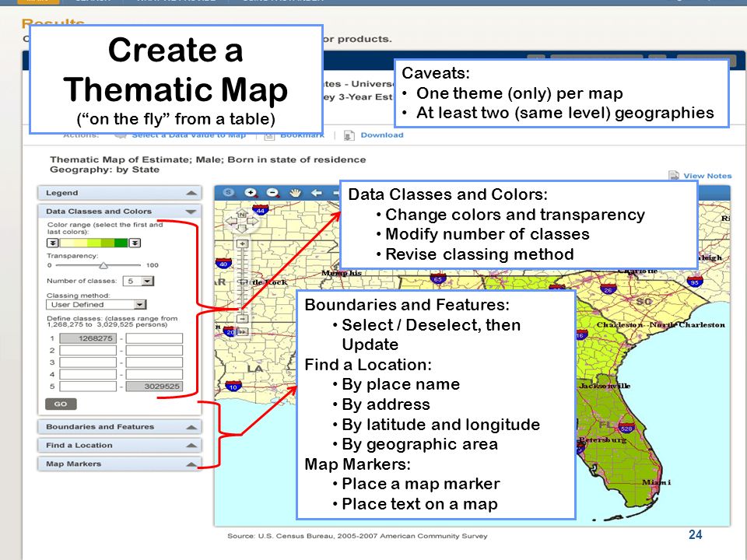This screenshot has width=747, height=560.
Task: Click the Charleston-North Charleston label
Action: pyautogui.click(x=661, y=325)
